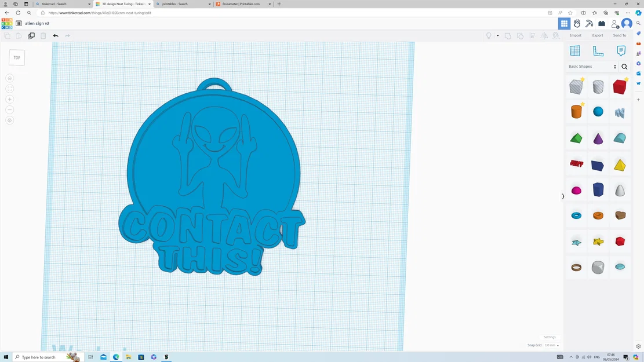The image size is (644, 362).
Task: Click the Group shapes icon
Action: pyautogui.click(x=508, y=36)
